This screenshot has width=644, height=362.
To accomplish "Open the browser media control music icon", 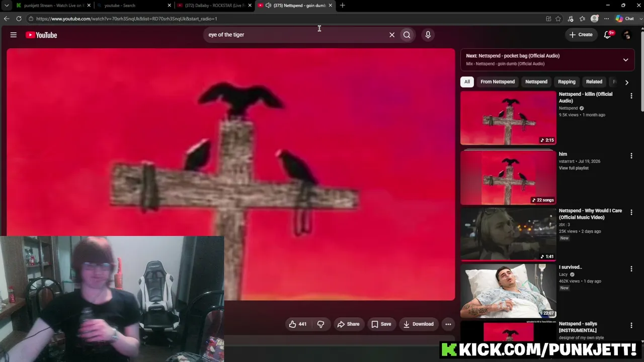I will [571, 19].
